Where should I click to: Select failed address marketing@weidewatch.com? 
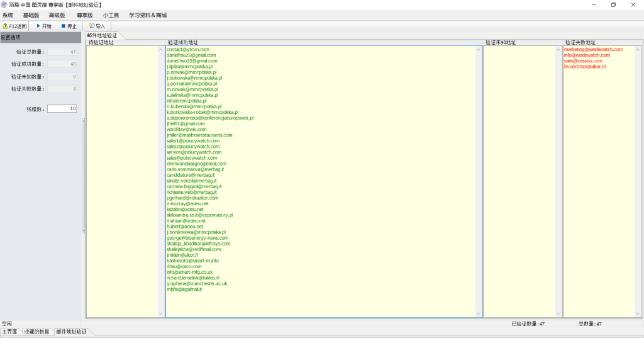(x=593, y=49)
